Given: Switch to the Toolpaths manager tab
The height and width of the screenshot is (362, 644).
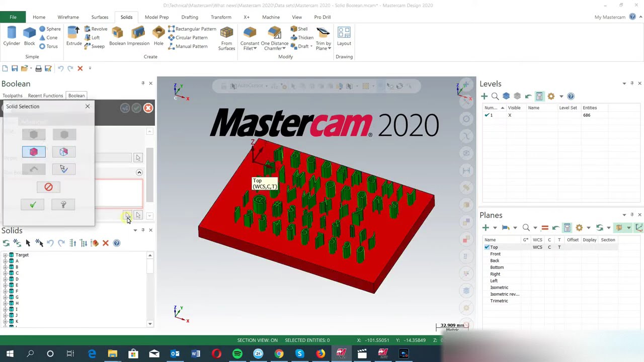Looking at the screenshot, I should 13,96.
